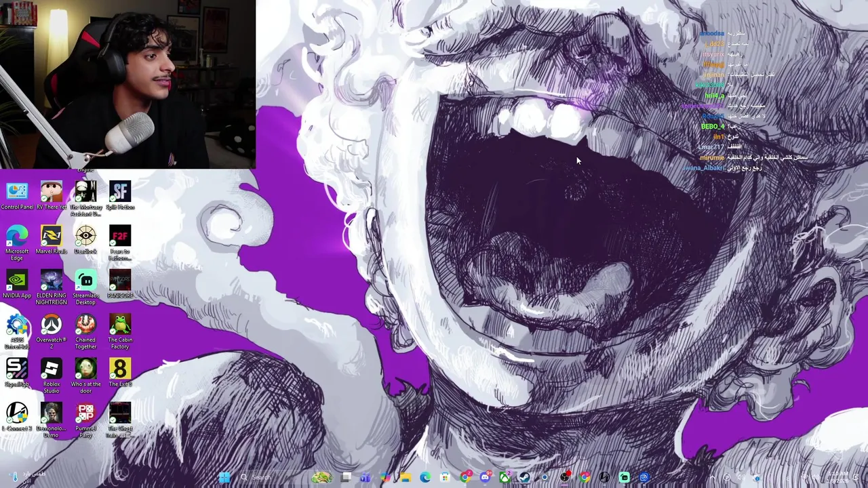Screen dimensions: 868x488
Task: Launch The Ghost Train desktop icon
Action: click(120, 420)
